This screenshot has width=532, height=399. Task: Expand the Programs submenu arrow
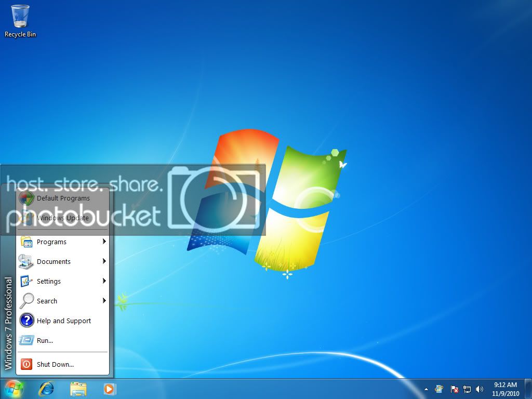[104, 242]
